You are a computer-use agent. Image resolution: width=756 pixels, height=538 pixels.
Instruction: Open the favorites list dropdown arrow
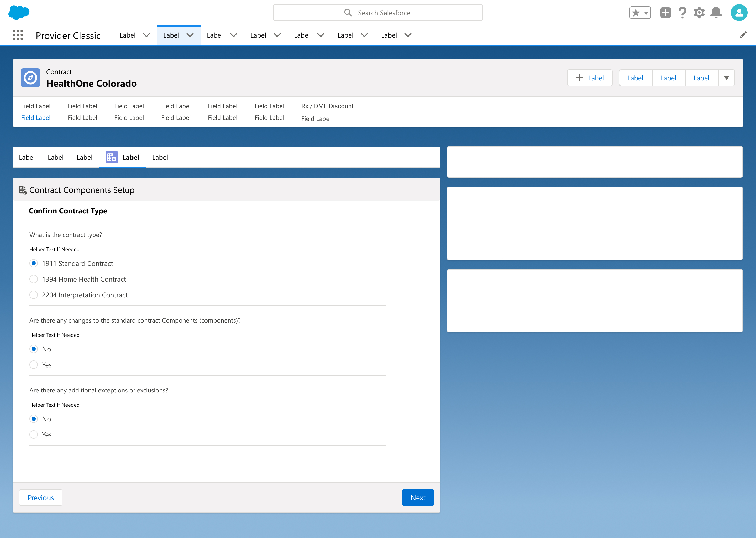coord(645,13)
